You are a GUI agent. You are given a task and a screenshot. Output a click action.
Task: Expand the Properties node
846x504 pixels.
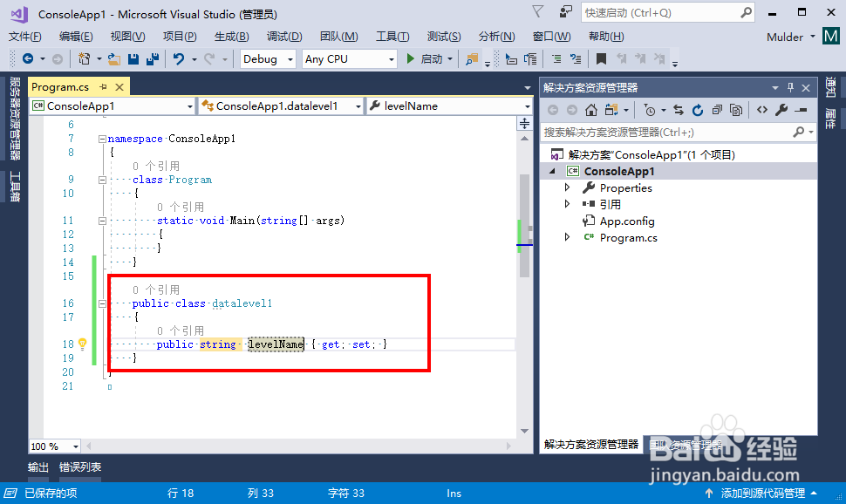(x=567, y=187)
